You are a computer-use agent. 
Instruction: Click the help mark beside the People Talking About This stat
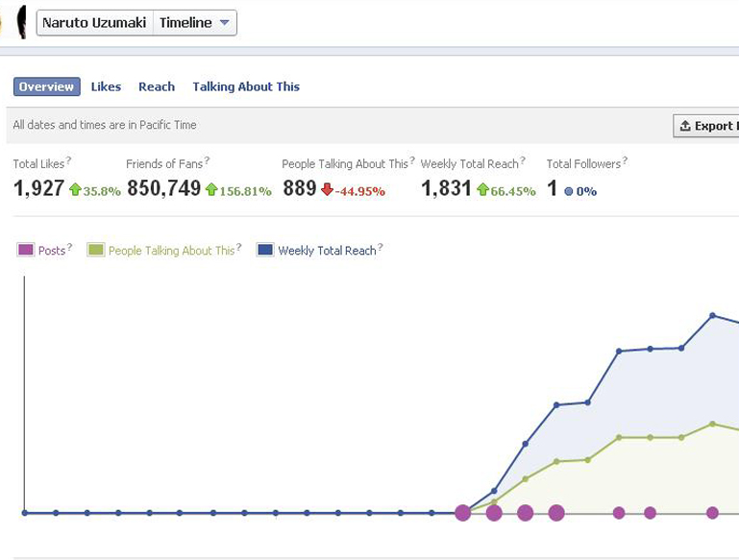click(412, 160)
